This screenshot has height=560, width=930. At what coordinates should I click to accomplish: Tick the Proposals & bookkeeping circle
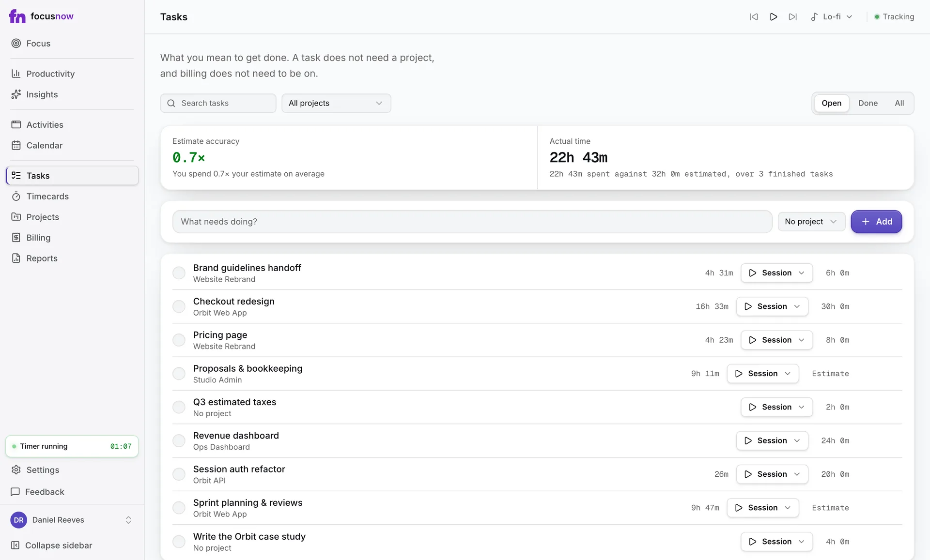click(x=179, y=374)
